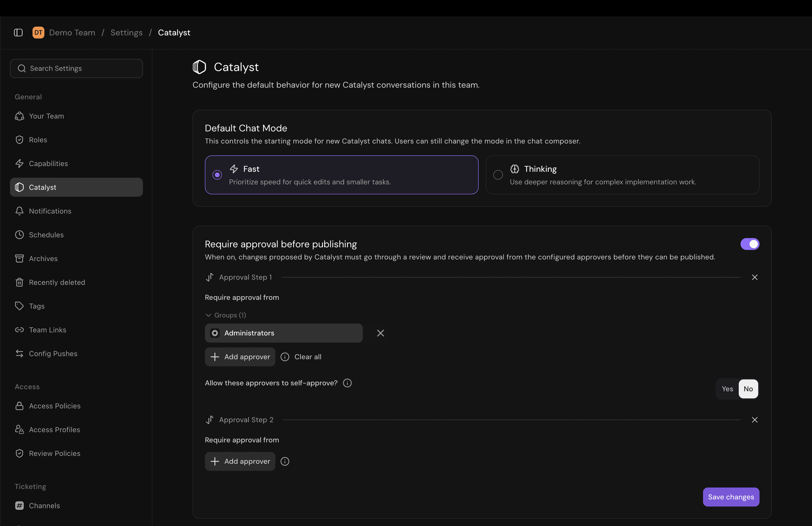Open Notifications settings
The width and height of the screenshot is (812, 526).
pos(76,211)
